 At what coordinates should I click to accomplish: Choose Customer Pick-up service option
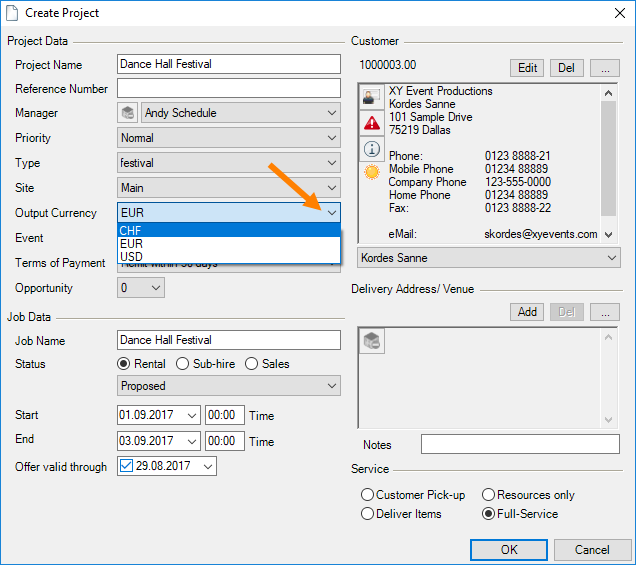click(368, 495)
